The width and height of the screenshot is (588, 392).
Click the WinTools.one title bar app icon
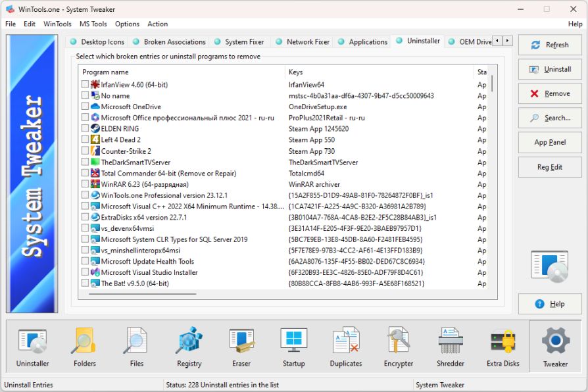pyautogui.click(x=10, y=9)
